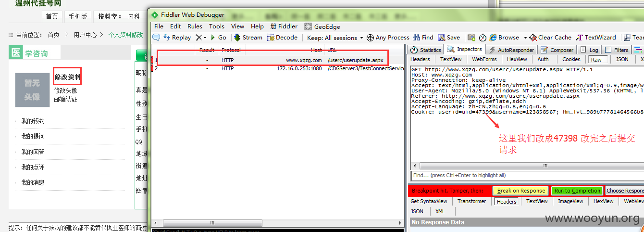This screenshot has height=232, width=644.
Task: Open the Tools menu
Action: pyautogui.click(x=216, y=26)
